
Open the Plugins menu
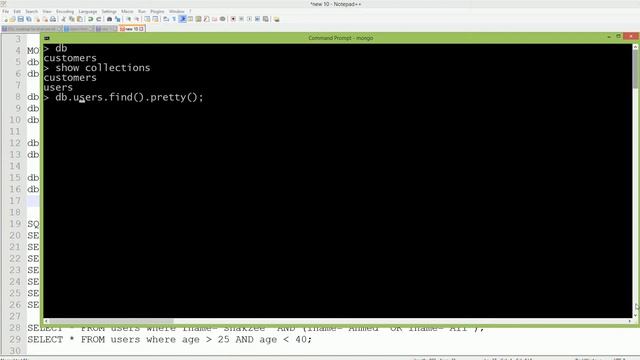click(x=157, y=11)
